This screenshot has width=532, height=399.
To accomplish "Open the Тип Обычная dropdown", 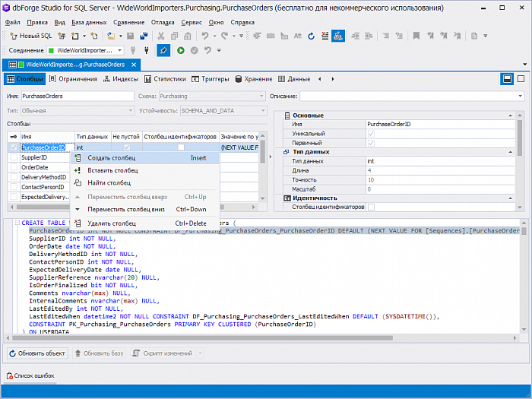I will coord(131,111).
